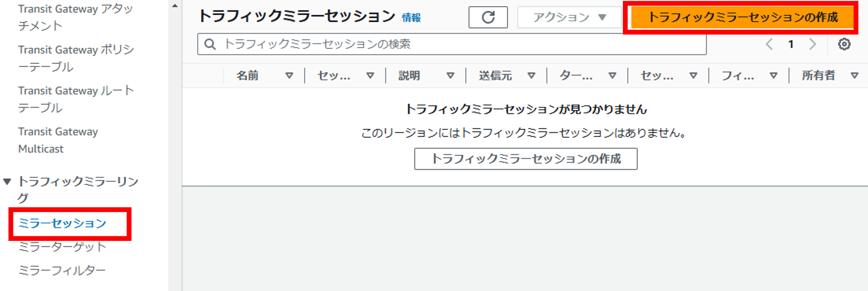Open Transit Gateway アタッチメント
Image resolution: width=868 pixels, height=291 pixels.
click(75, 17)
